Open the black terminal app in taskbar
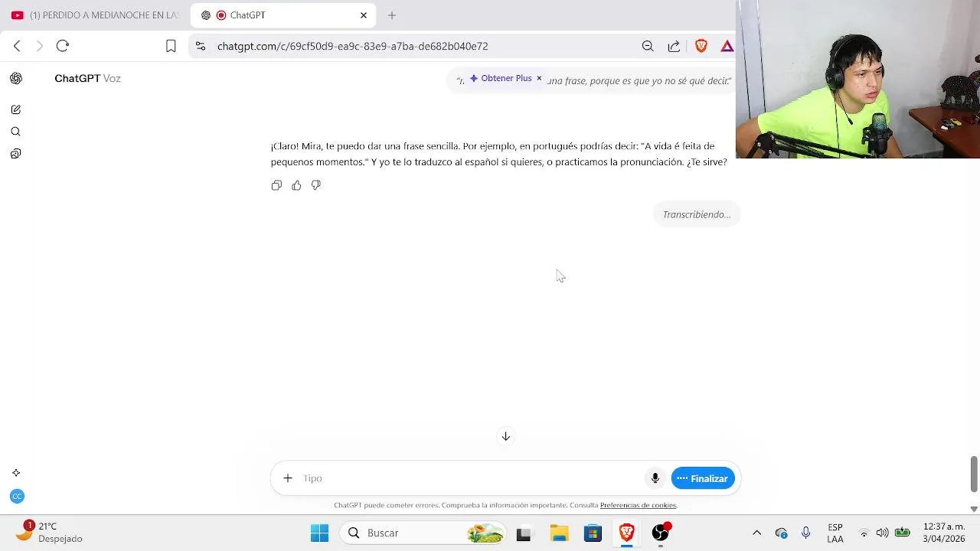Viewport: 980px width, 551px height. [524, 533]
